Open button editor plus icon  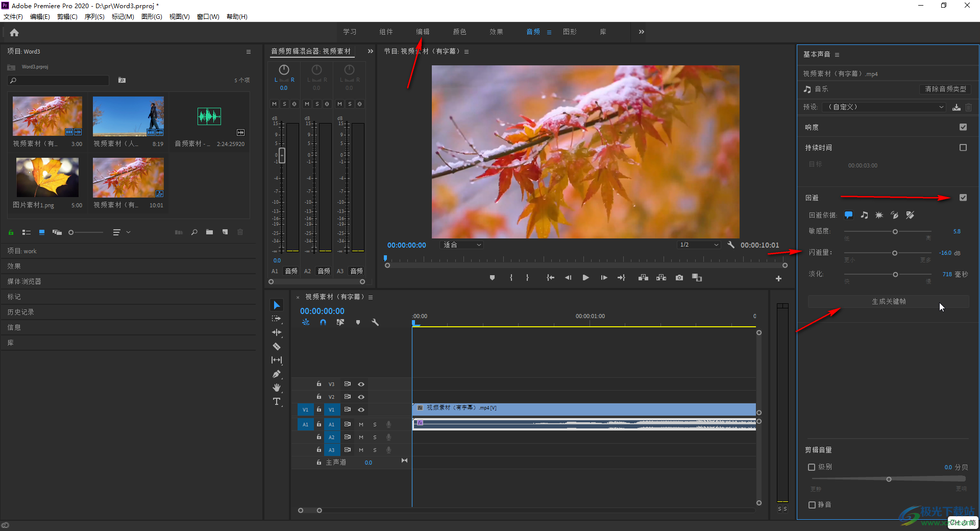778,278
